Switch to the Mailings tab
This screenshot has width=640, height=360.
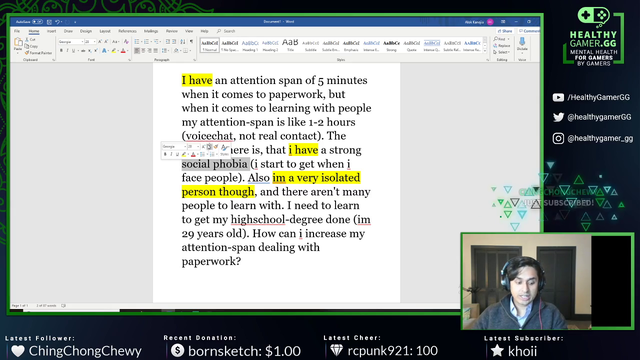(151, 31)
